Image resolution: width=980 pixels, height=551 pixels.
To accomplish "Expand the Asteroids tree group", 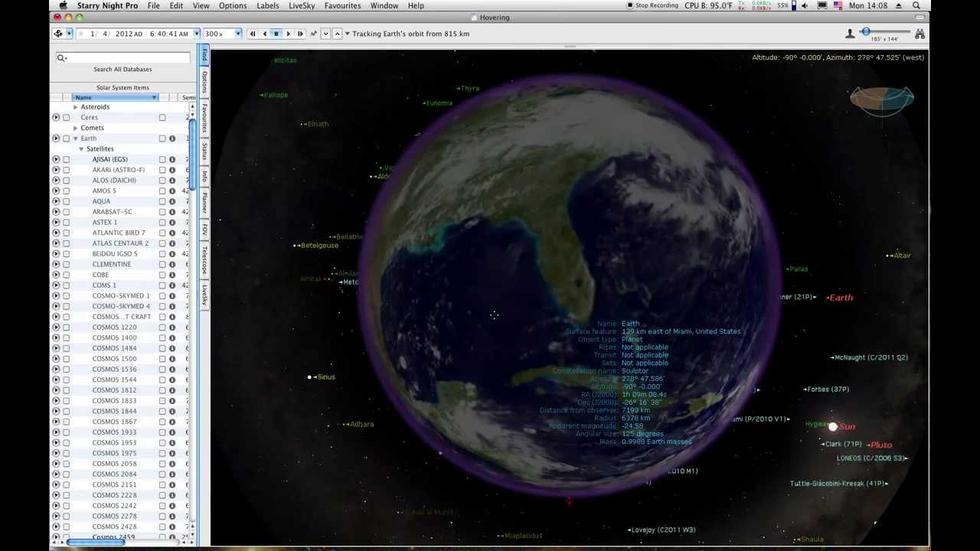I will pyautogui.click(x=76, y=107).
